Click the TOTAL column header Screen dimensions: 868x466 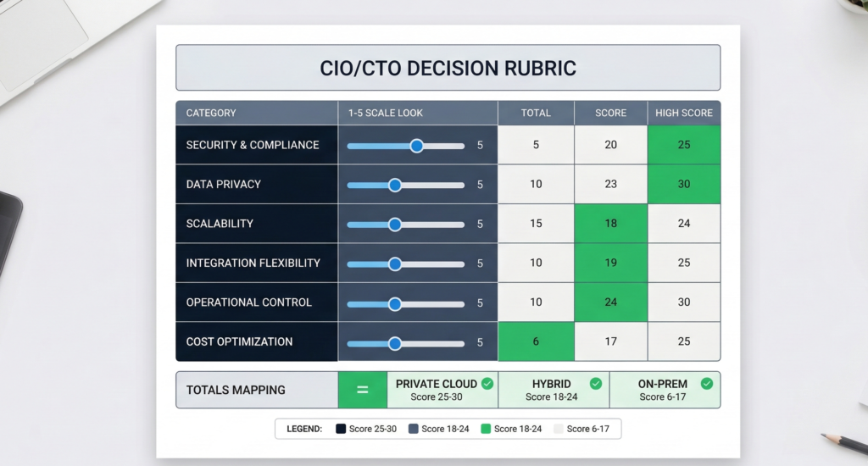click(x=536, y=113)
